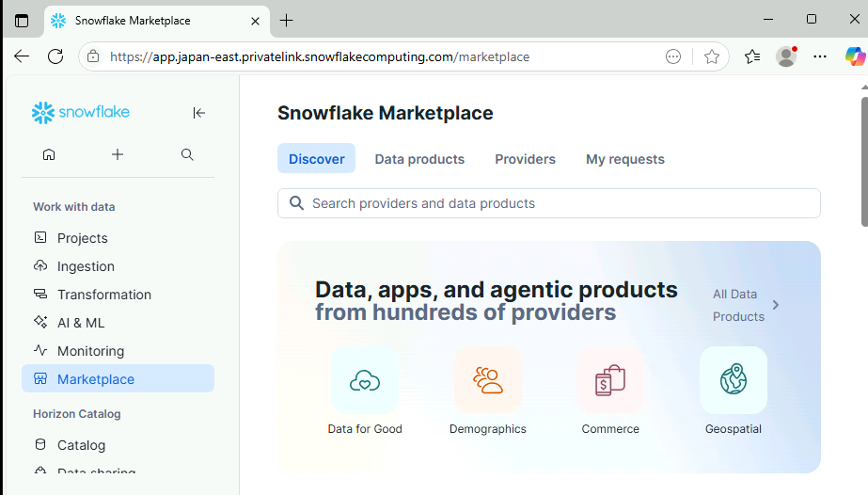
Task: Open the Demographics category icon
Action: pos(487,380)
